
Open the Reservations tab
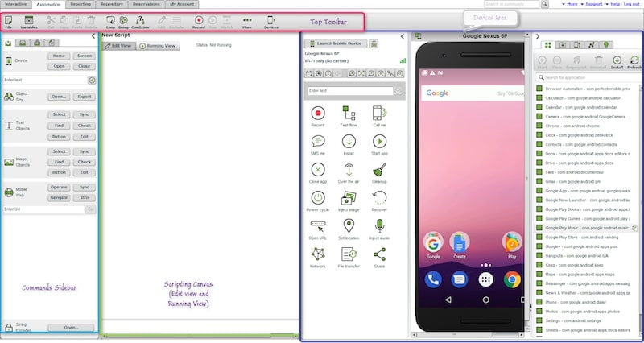[147, 4]
